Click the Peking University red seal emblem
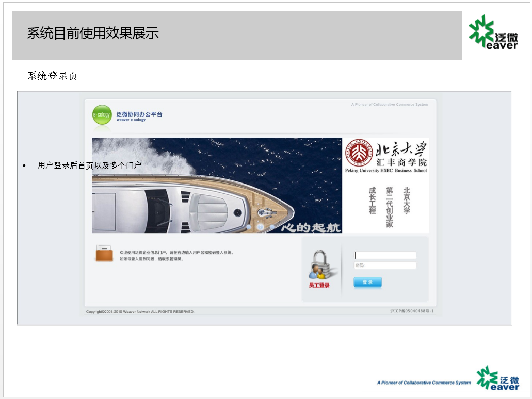 click(x=359, y=153)
